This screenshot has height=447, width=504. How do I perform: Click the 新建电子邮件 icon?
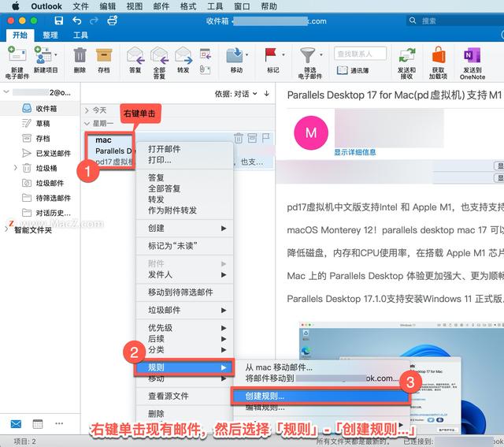tap(17, 54)
